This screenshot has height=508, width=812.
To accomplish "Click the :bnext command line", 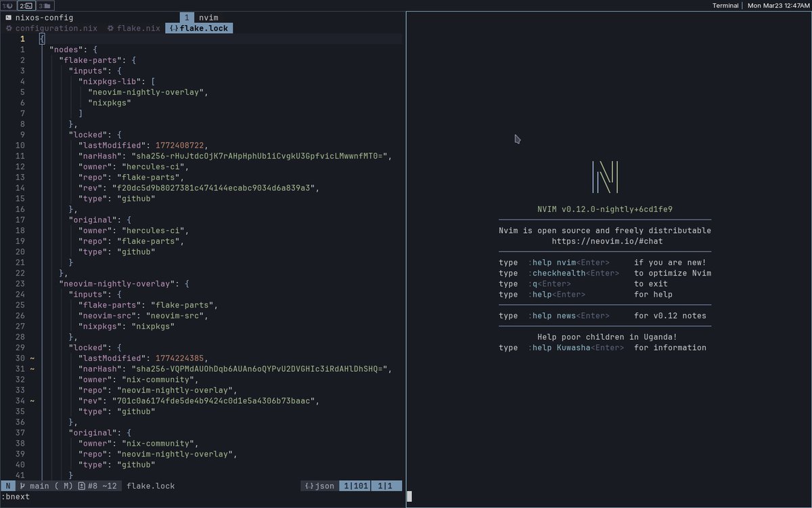I will [16, 496].
